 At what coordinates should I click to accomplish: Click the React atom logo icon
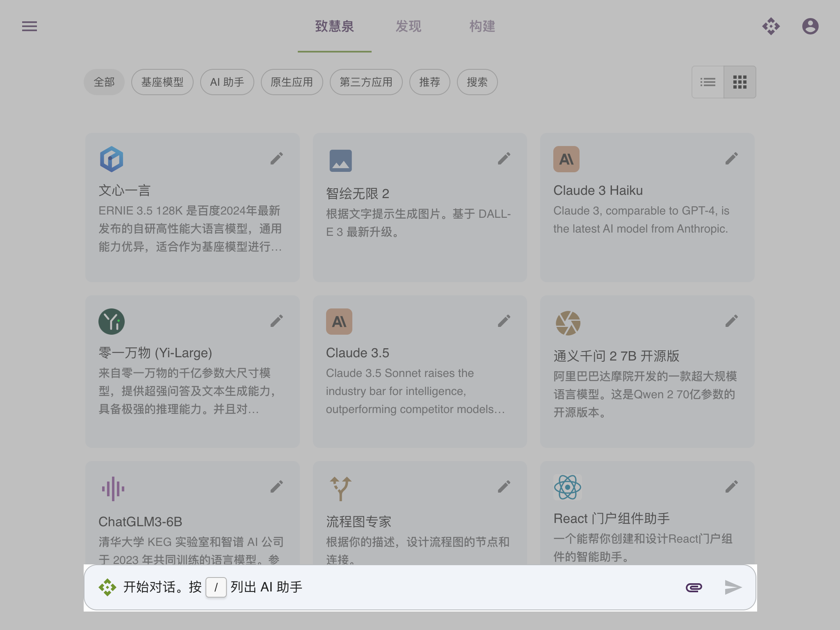(x=567, y=487)
